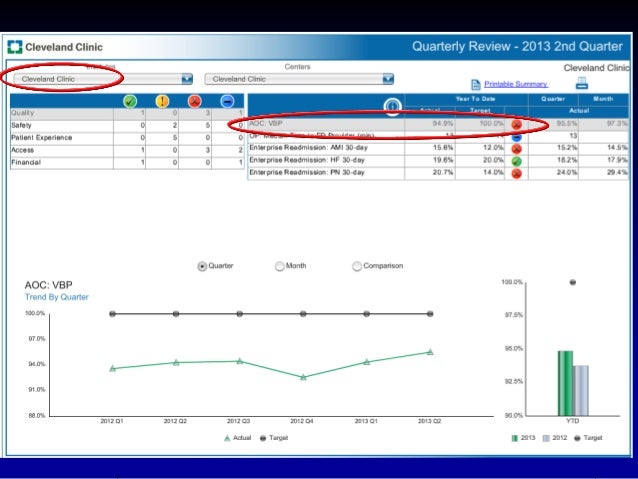Click the Target legend item under trend chart
The width and height of the screenshot is (638, 479).
(274, 438)
